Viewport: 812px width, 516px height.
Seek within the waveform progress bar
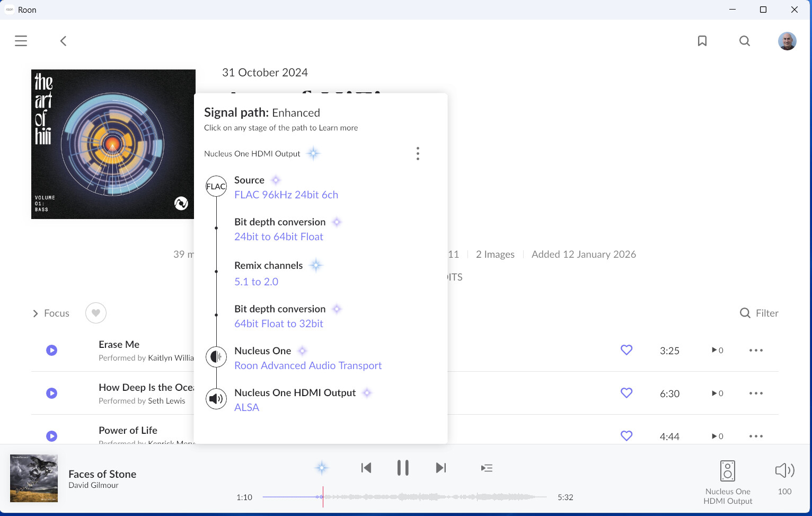[x=435, y=497]
